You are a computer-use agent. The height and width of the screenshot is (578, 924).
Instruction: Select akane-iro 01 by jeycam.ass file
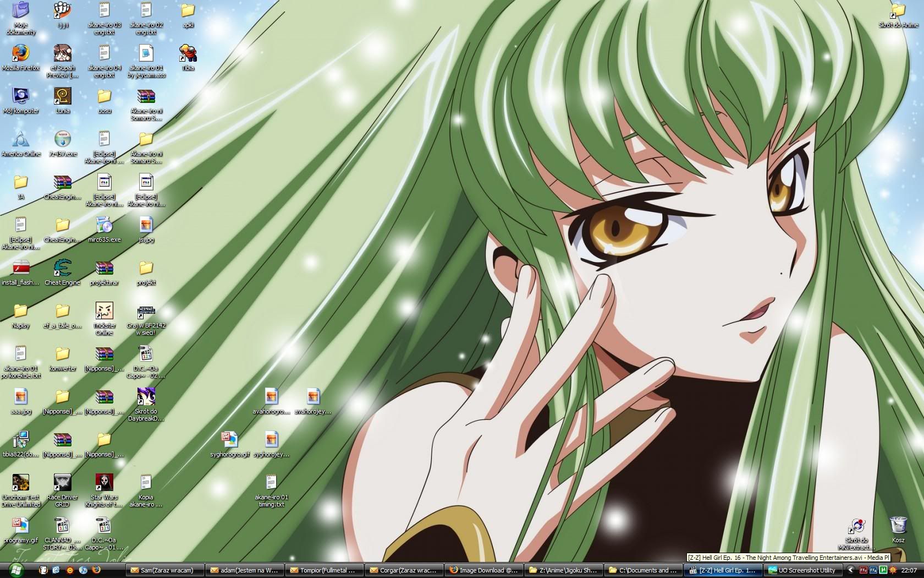point(146,61)
